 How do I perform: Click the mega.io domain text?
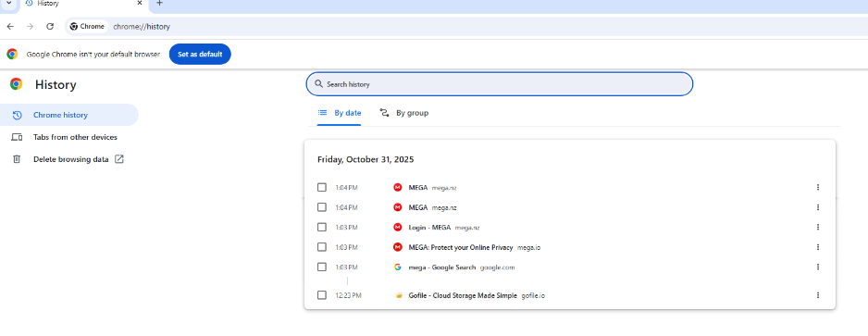pos(528,247)
